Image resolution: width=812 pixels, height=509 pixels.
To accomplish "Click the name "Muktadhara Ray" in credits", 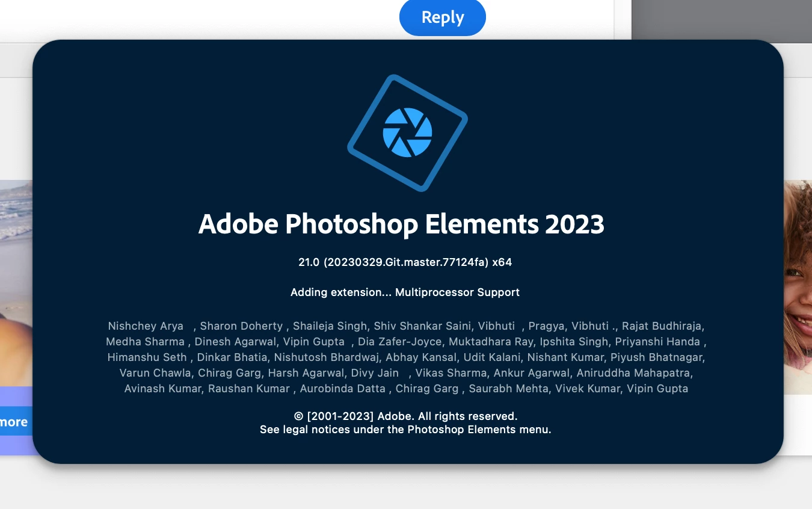I will pyautogui.click(x=491, y=342).
